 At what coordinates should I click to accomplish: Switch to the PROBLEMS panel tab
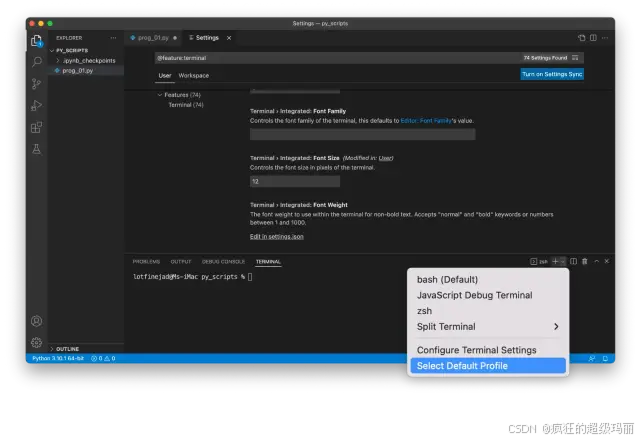[x=146, y=262]
